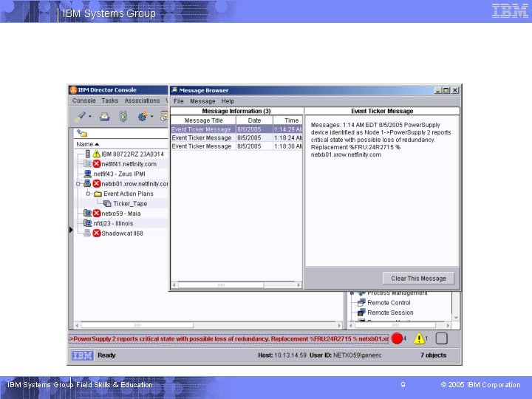Screen dimensions: 532x399
Task: Click the chassis icon for IBM 88722RZ 23A0314
Action: 87,154
